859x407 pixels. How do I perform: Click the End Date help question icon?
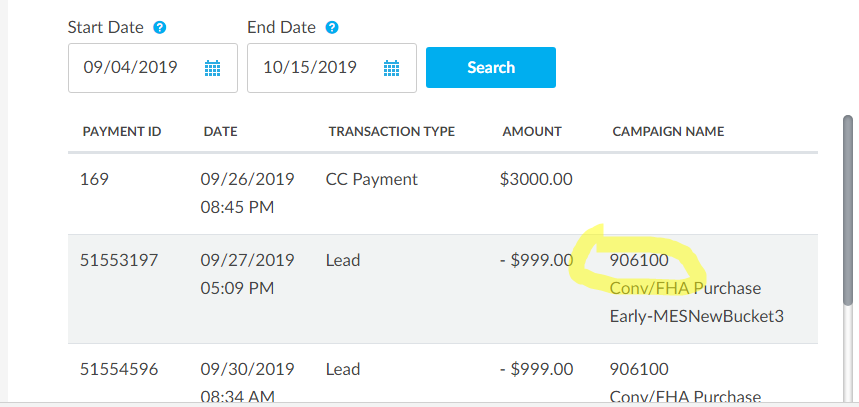click(x=331, y=27)
